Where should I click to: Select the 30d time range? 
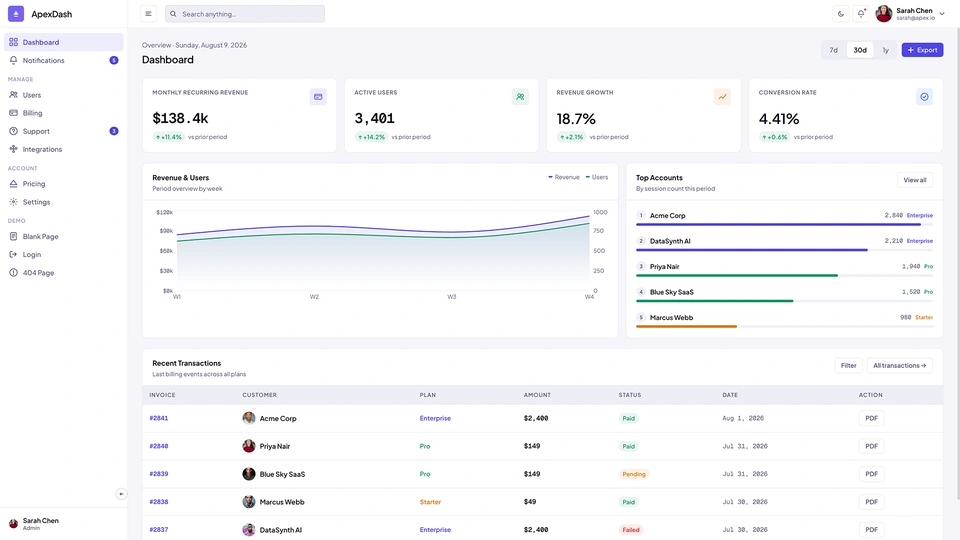(x=860, y=50)
